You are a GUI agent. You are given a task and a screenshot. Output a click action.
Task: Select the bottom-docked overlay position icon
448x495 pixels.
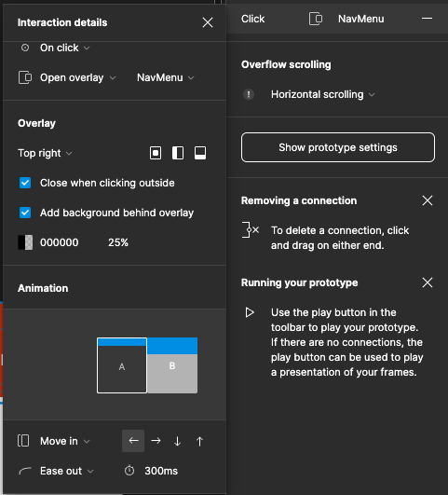[x=200, y=153]
